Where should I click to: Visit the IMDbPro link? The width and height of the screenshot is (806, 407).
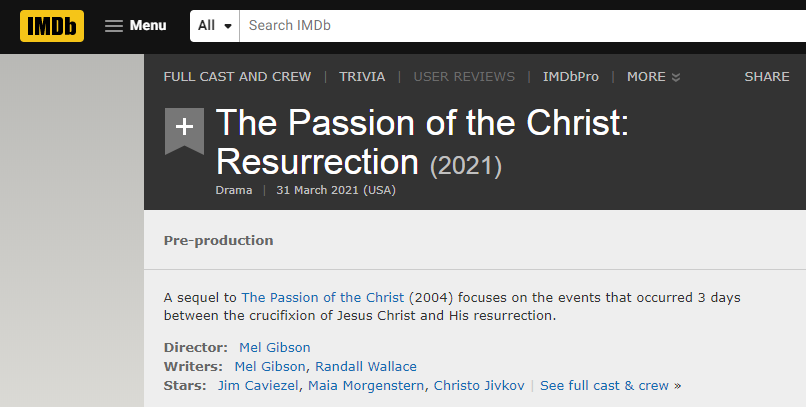point(571,77)
